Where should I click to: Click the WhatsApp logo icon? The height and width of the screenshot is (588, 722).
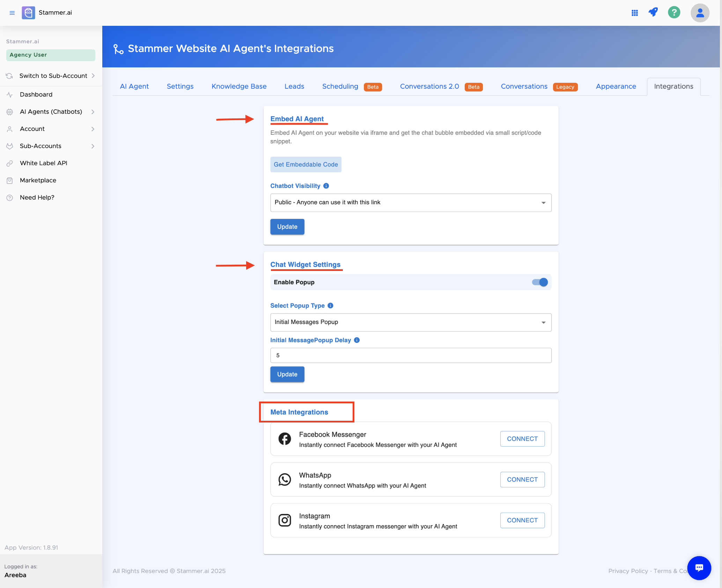pyautogui.click(x=285, y=479)
